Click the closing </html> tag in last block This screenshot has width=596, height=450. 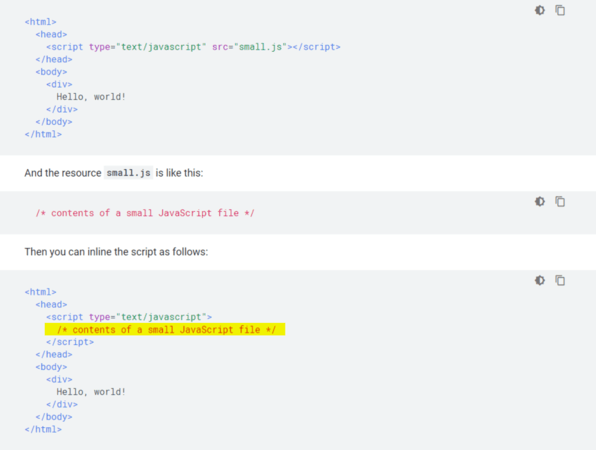coord(43,429)
